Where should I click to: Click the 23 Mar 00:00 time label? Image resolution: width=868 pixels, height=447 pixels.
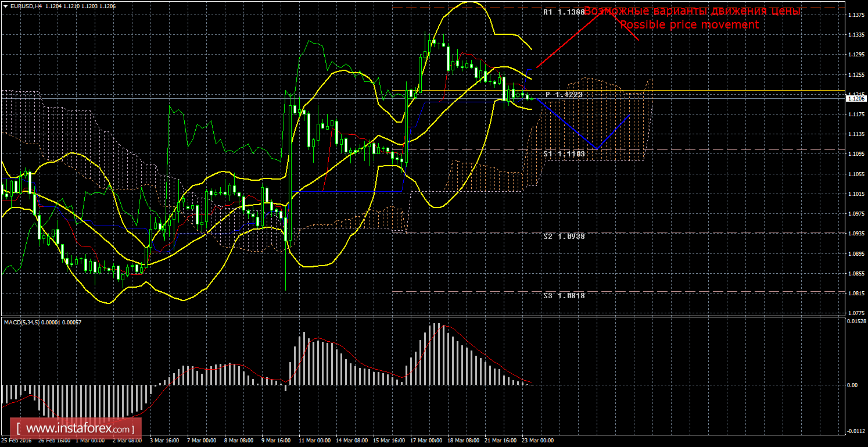pyautogui.click(x=538, y=440)
